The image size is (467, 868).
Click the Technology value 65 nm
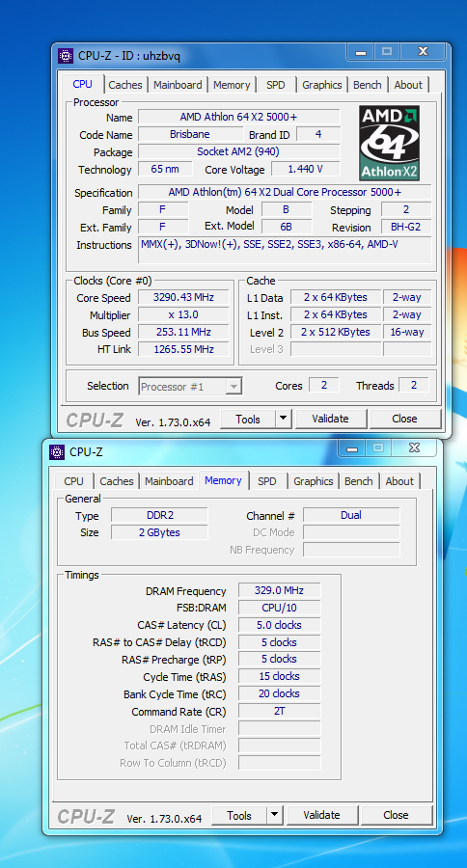(x=165, y=169)
